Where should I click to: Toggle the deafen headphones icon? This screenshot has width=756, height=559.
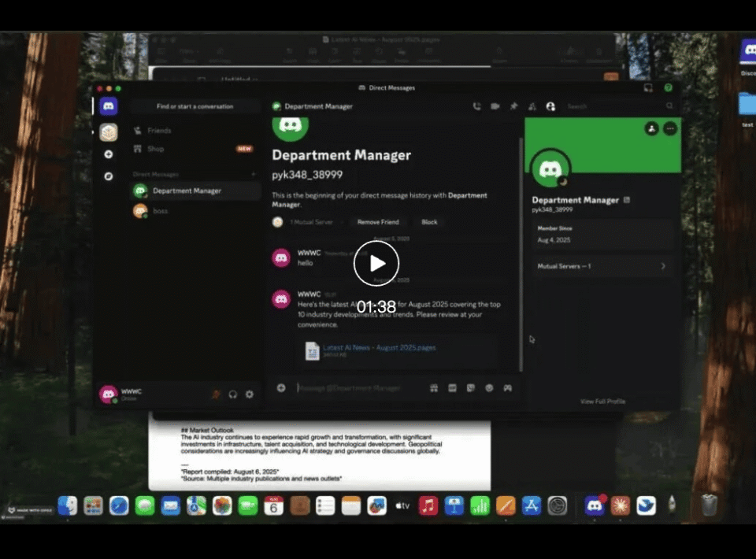tap(233, 394)
